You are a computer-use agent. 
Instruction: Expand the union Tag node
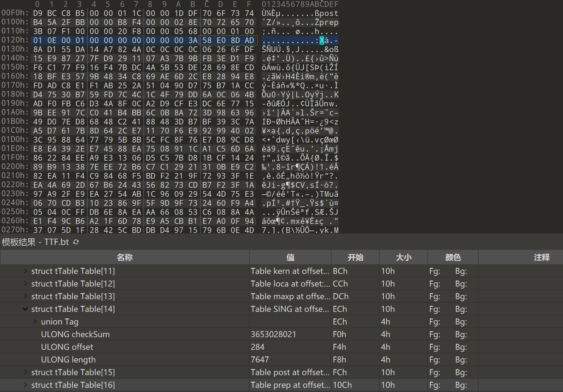click(x=35, y=321)
